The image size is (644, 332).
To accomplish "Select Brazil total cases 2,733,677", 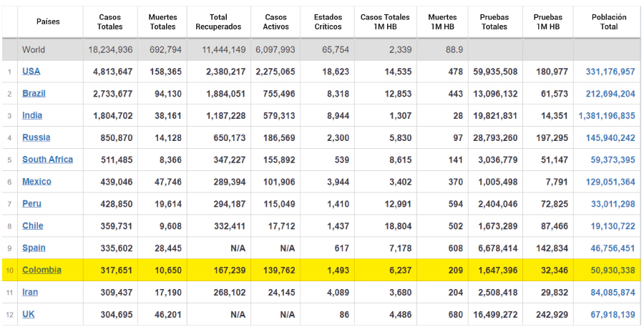I will click(113, 94).
